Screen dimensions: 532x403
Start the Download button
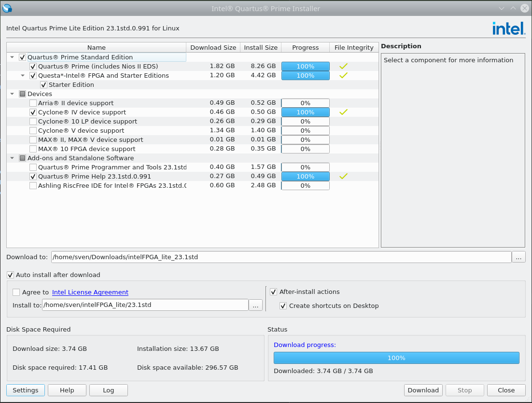tap(423, 390)
